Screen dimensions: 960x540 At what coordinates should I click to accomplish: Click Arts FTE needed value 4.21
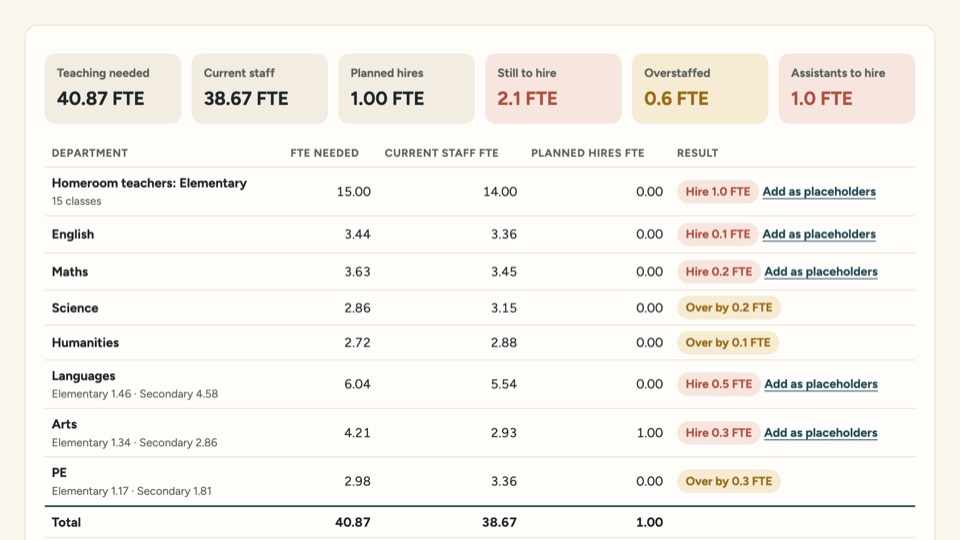click(358, 433)
